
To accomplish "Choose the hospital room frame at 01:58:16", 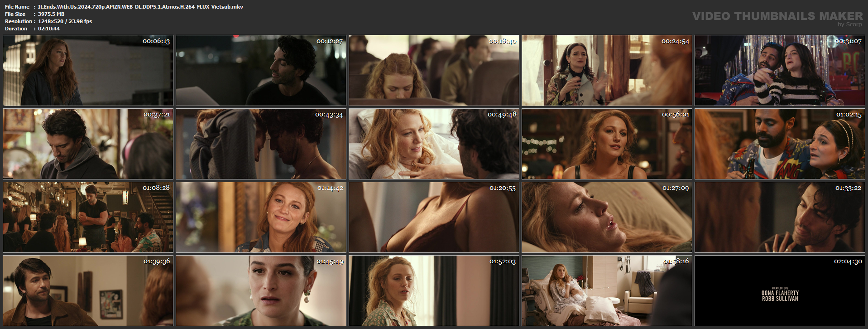I will coord(607,290).
